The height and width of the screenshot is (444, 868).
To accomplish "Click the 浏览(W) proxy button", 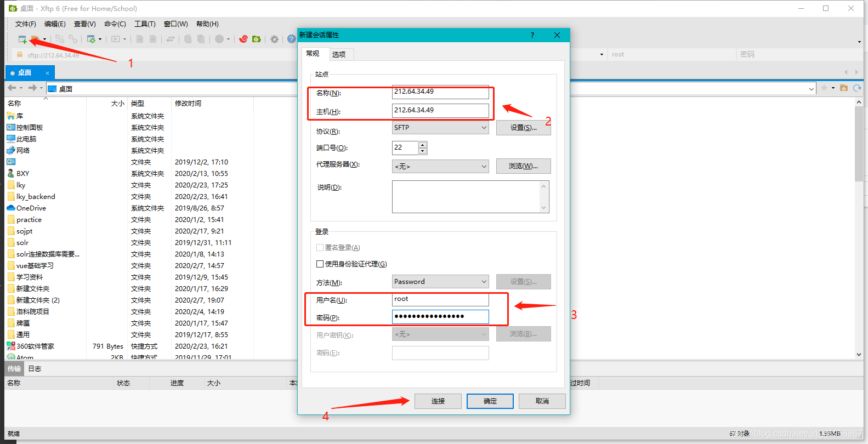I will 524,166.
